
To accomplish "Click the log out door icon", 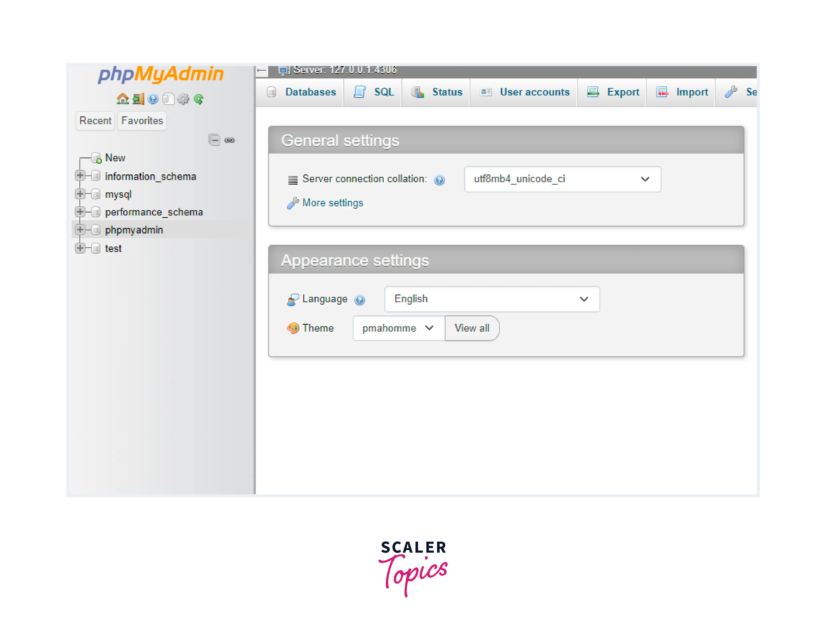I will (x=138, y=99).
